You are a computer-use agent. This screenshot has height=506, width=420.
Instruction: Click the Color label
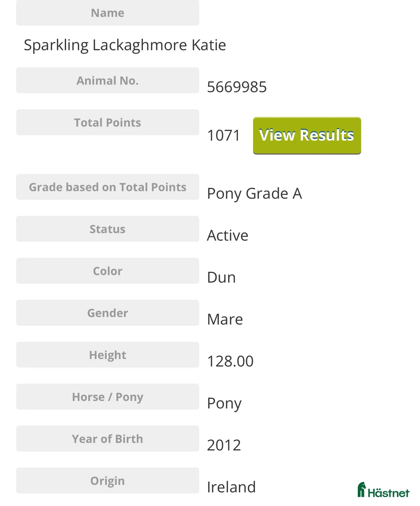click(107, 271)
